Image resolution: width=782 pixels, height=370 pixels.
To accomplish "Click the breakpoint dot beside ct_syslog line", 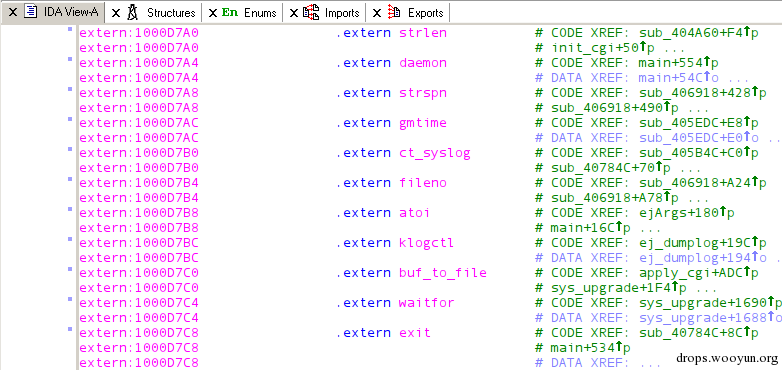I will (70, 149).
